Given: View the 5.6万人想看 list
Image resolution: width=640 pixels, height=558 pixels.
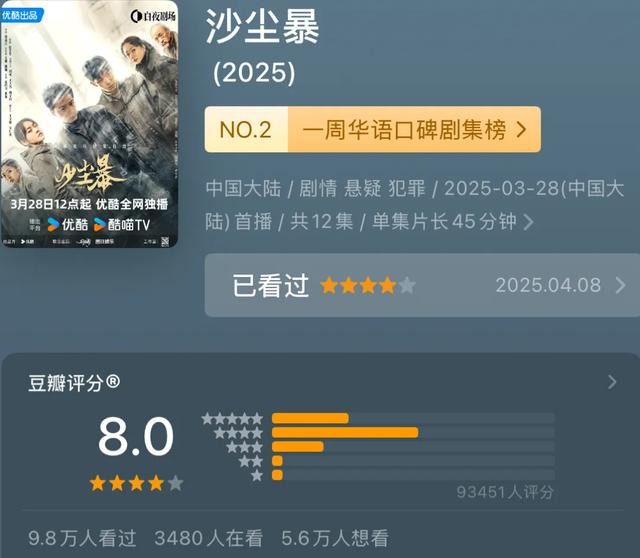Looking at the screenshot, I should (x=335, y=538).
